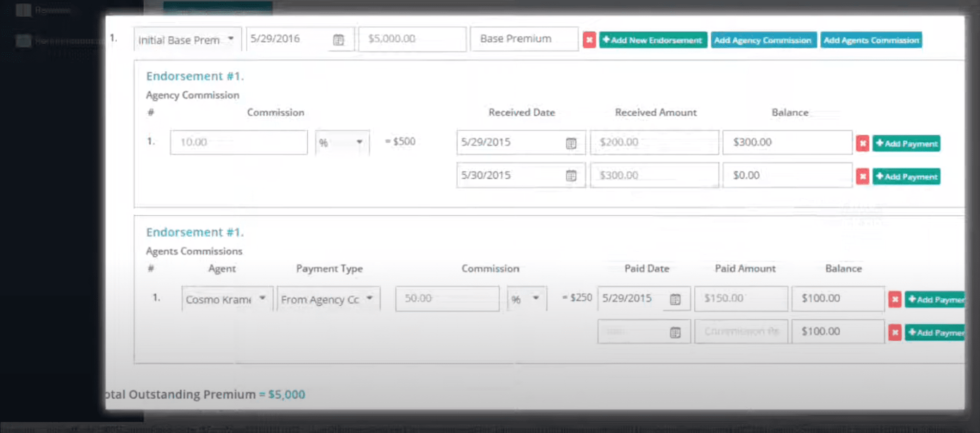Remove the $300.00 received payment row
The width and height of the screenshot is (980, 433).
[x=863, y=177]
